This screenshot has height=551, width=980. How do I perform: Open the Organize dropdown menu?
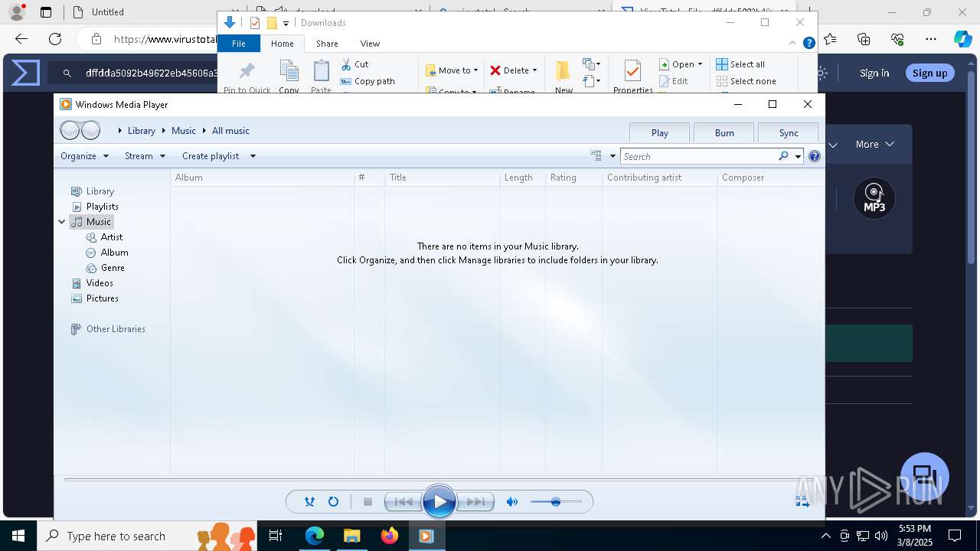(84, 156)
